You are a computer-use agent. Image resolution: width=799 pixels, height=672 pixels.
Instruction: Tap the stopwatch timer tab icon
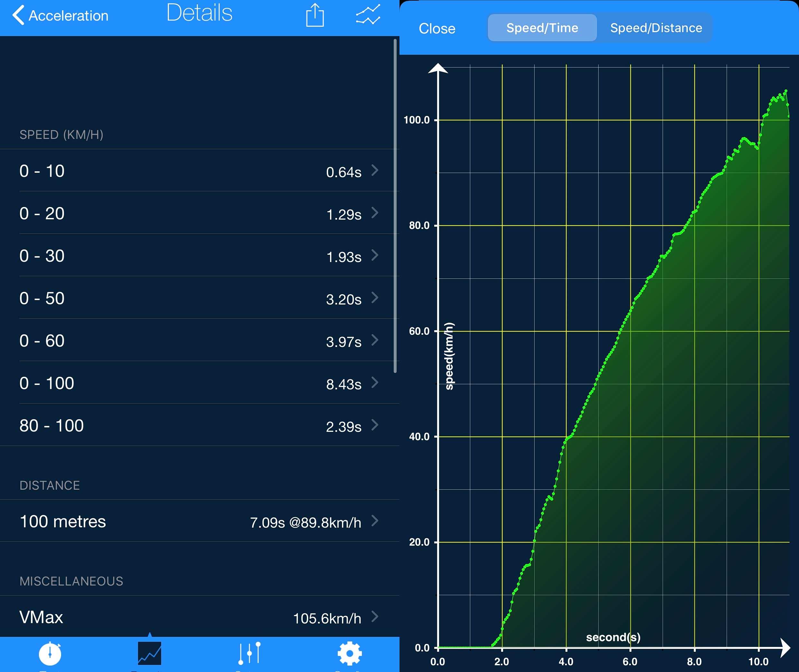pyautogui.click(x=50, y=654)
